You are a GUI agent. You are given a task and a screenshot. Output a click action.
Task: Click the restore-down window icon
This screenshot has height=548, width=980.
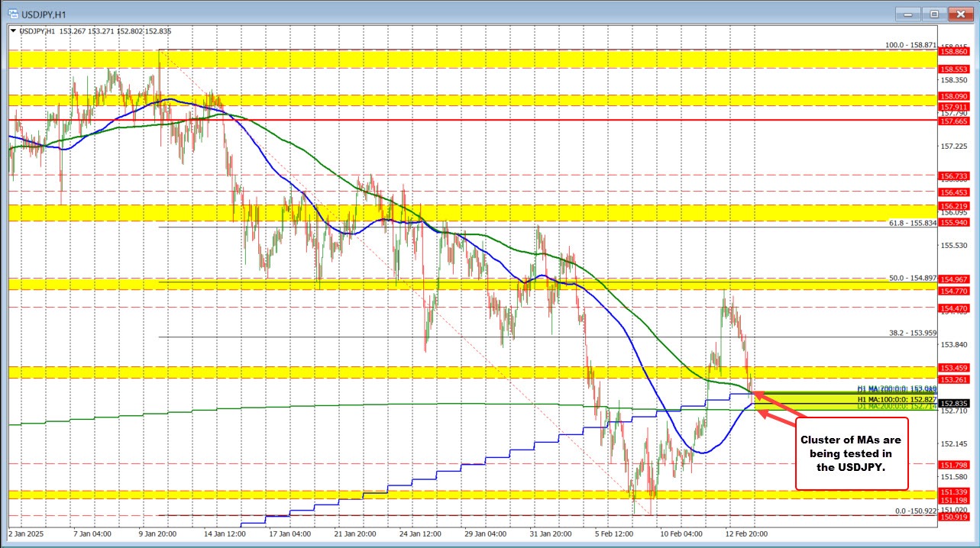933,13
